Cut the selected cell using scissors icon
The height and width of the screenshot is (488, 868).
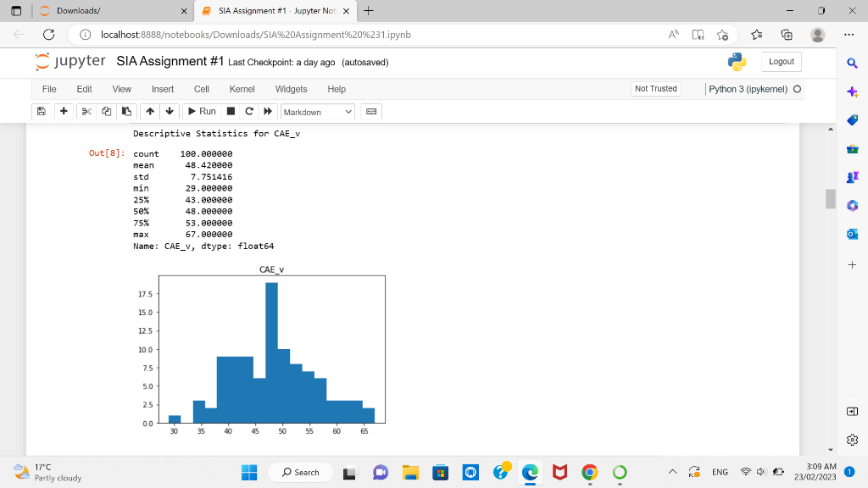(x=86, y=111)
